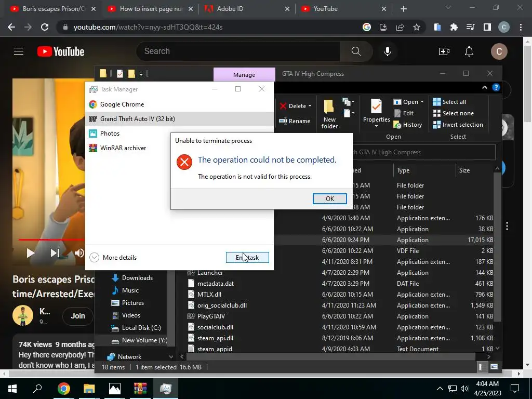This screenshot has width=532, height=399.
Task: Go back in Chrome
Action: (11, 27)
